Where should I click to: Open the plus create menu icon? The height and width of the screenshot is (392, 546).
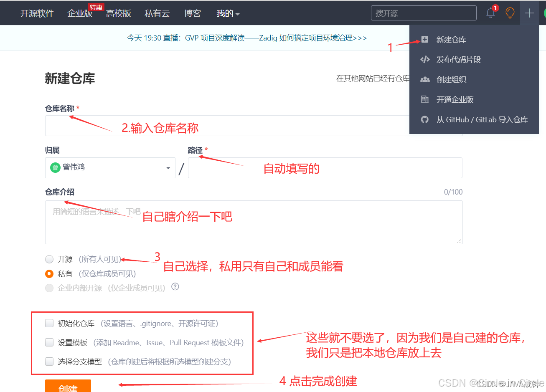click(529, 13)
